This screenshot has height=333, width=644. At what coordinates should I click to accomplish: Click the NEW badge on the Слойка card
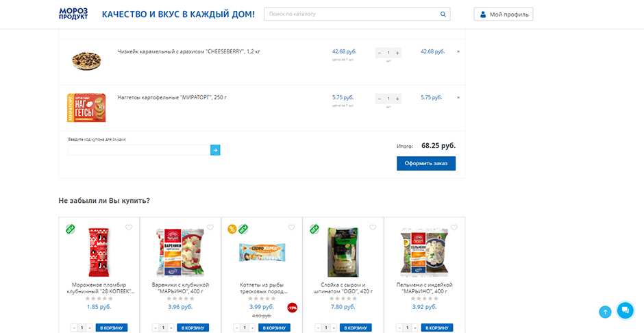click(x=314, y=229)
